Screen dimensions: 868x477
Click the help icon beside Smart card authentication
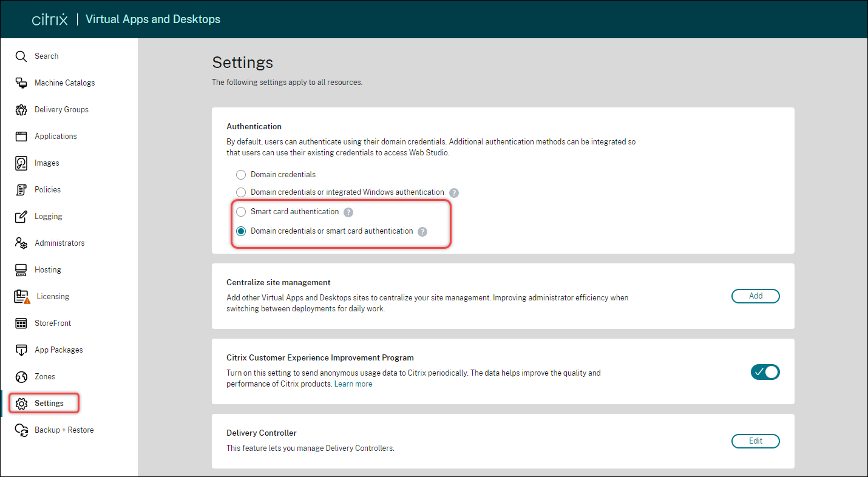[x=348, y=212]
